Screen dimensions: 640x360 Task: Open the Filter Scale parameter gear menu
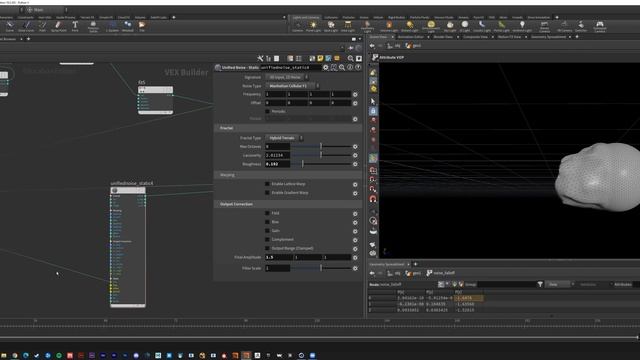click(355, 269)
